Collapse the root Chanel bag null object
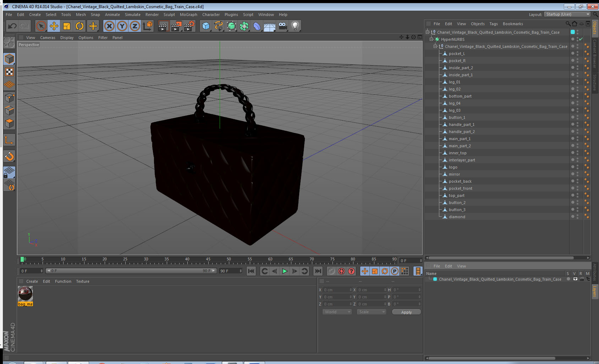The image size is (599, 364). tap(428, 32)
